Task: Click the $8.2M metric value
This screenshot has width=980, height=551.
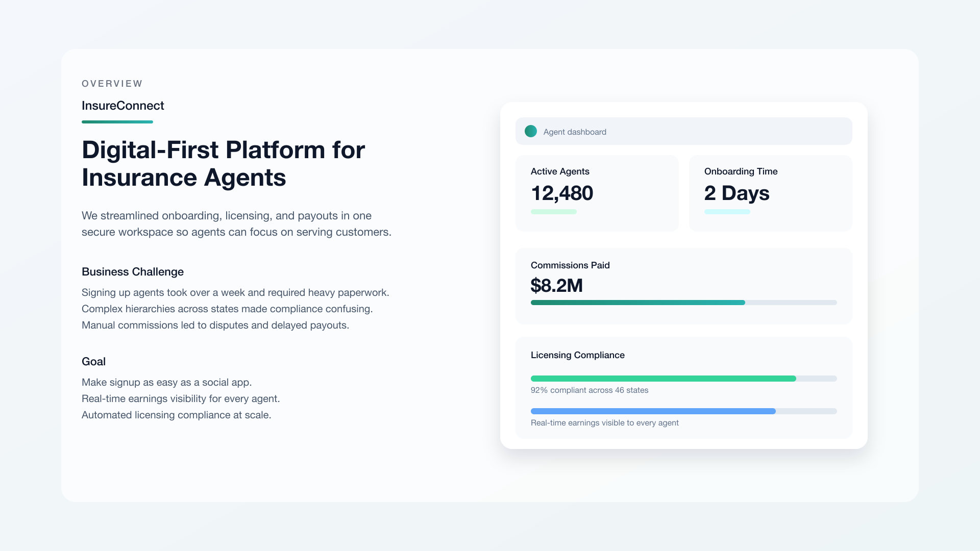Action: pos(557,286)
